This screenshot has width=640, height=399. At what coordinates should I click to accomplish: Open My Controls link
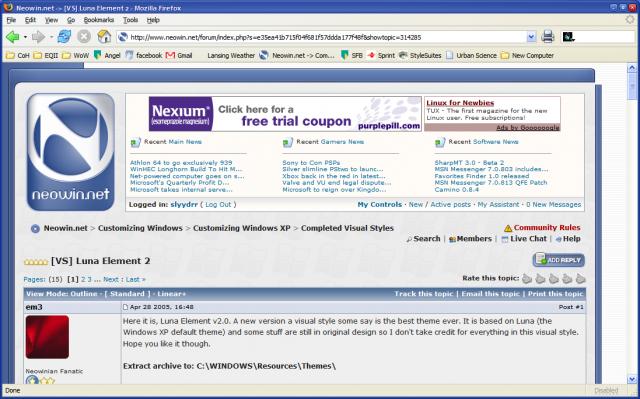click(x=380, y=204)
